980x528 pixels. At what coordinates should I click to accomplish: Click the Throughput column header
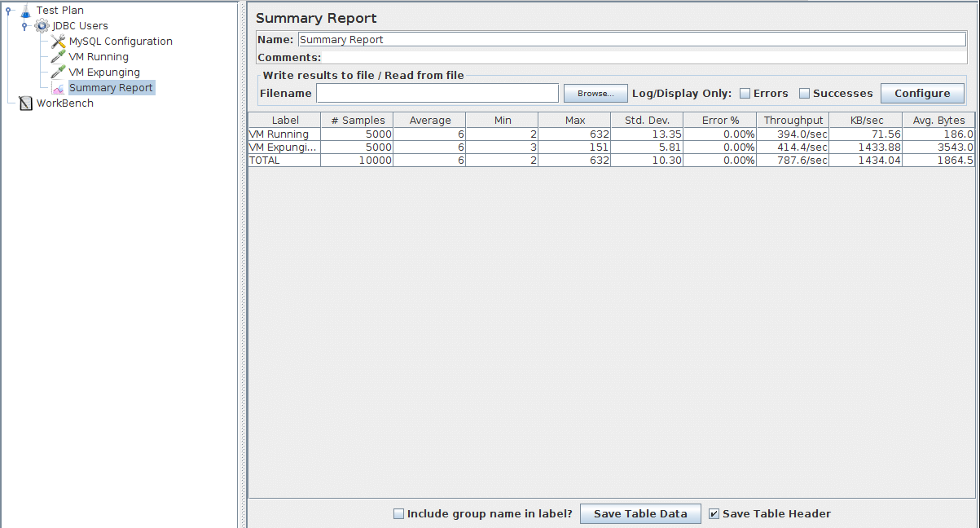pyautogui.click(x=793, y=121)
